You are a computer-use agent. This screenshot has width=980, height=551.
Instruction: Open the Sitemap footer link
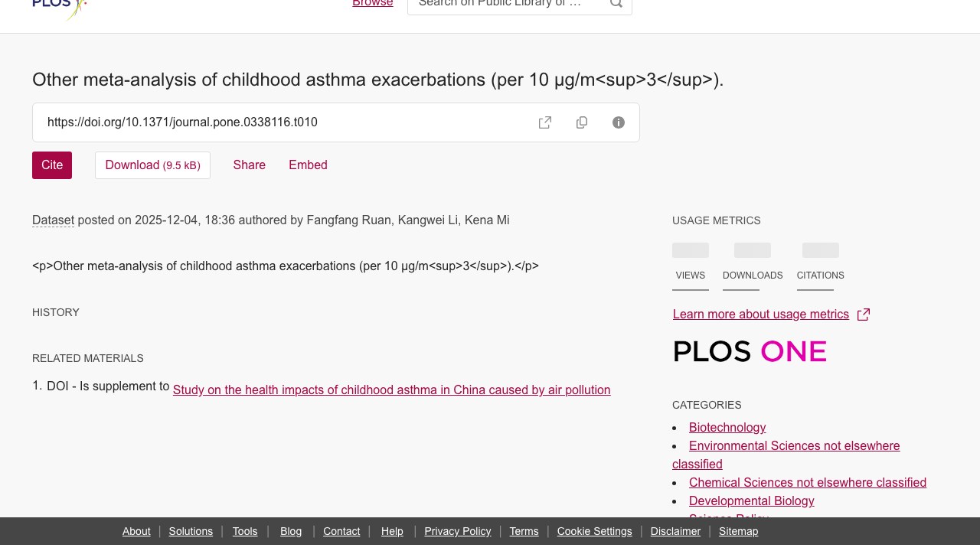pyautogui.click(x=738, y=531)
